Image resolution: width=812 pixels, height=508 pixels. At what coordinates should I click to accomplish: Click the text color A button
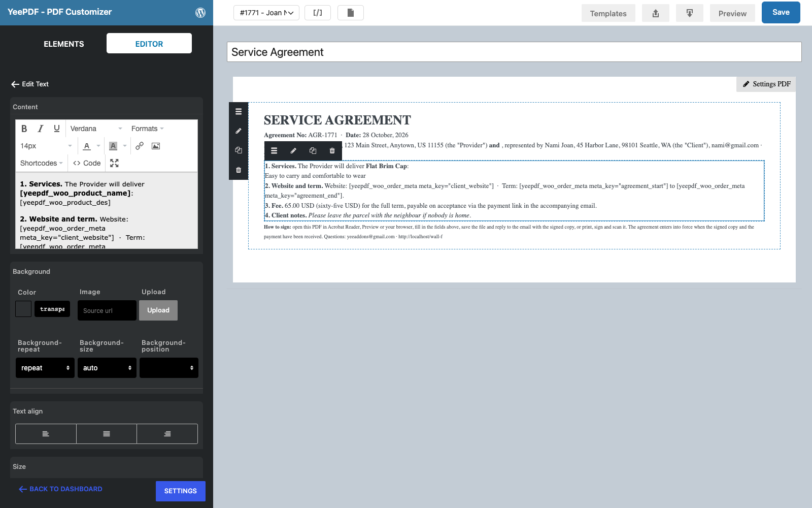(87, 146)
